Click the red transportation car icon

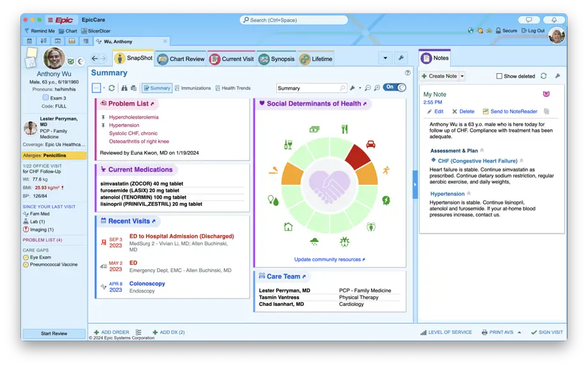pyautogui.click(x=371, y=144)
